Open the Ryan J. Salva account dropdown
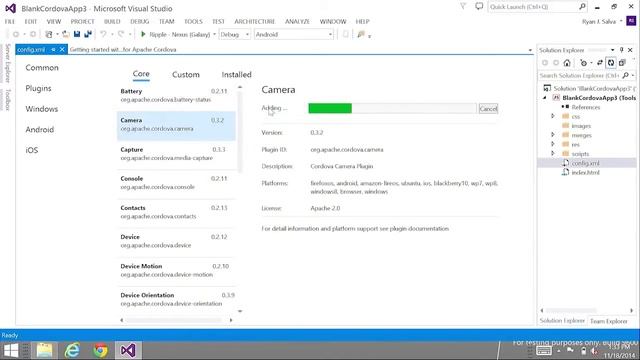 (x=602, y=21)
